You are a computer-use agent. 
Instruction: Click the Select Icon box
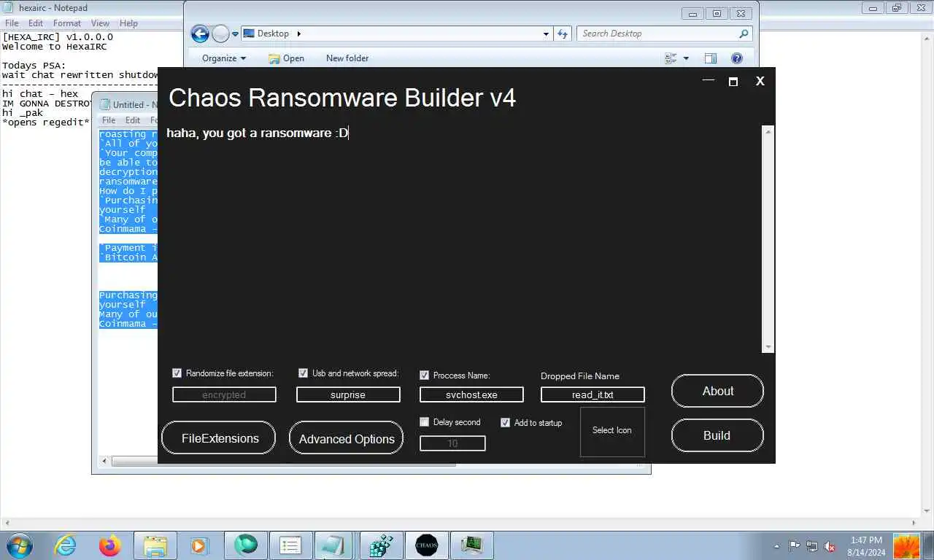coord(612,430)
